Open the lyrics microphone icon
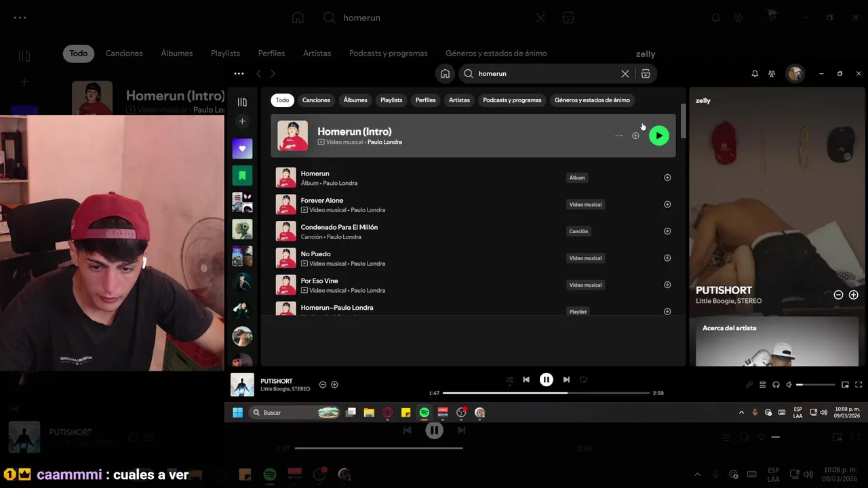 click(749, 384)
